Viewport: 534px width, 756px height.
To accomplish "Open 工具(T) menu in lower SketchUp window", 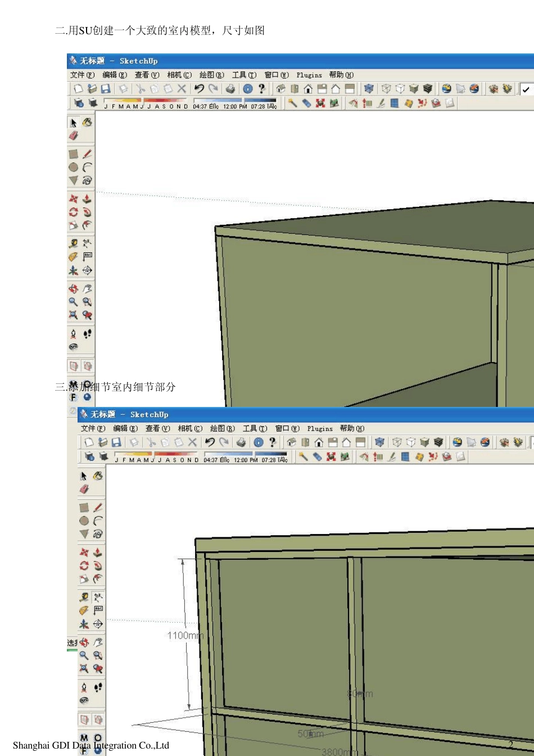I will tap(255, 428).
